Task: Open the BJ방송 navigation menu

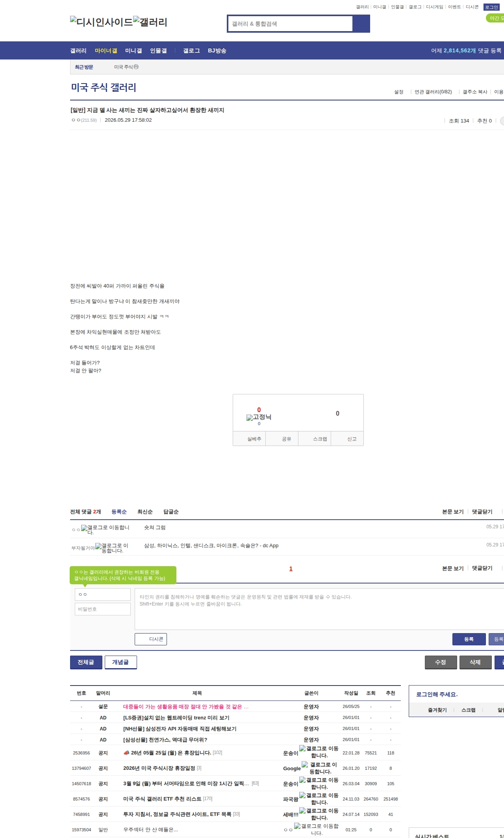Action: tap(217, 50)
